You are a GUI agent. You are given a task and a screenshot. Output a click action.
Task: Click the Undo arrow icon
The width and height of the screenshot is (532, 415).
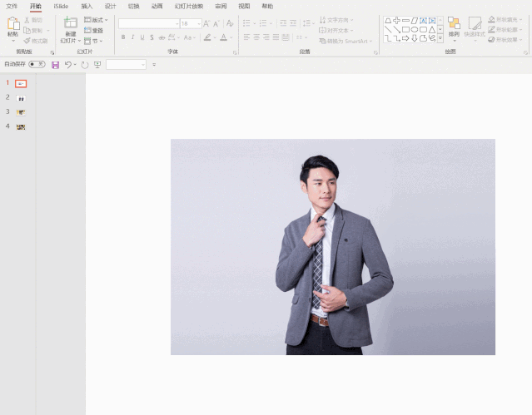(x=68, y=64)
